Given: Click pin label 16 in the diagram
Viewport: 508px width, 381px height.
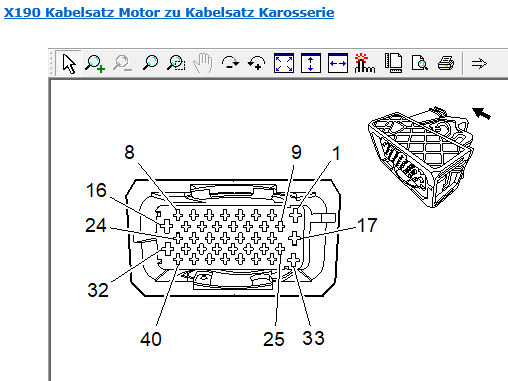Looking at the screenshot, I should (x=96, y=190).
